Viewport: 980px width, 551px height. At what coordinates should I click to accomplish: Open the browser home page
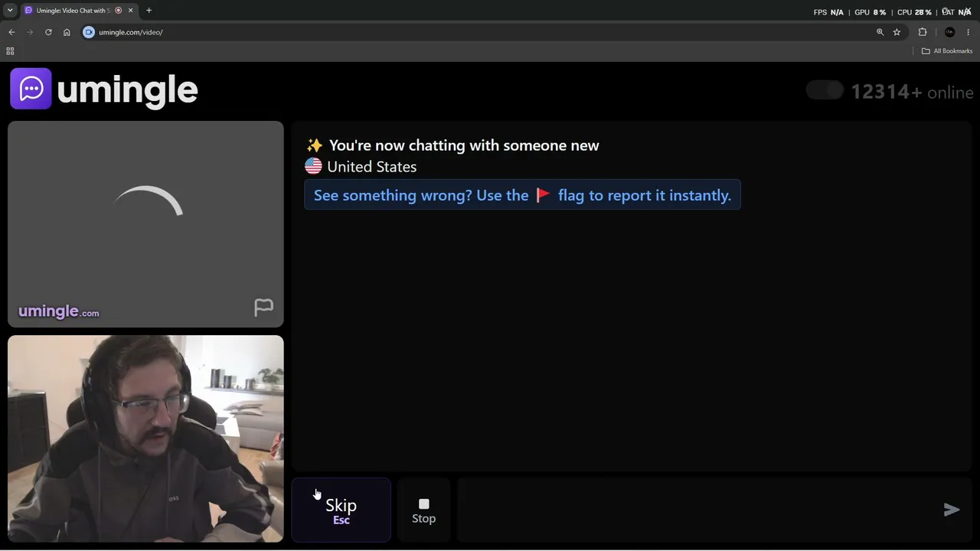pos(67,32)
